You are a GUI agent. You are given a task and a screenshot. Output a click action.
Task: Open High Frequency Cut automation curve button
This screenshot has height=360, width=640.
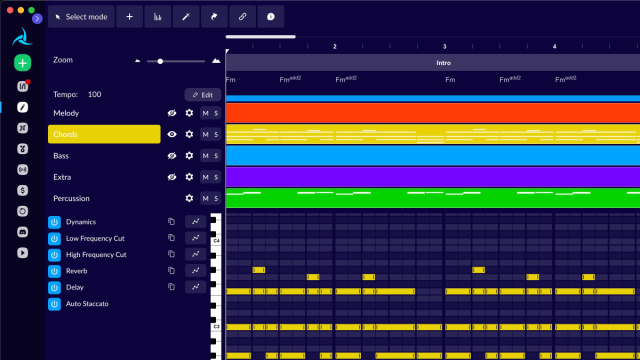click(x=196, y=254)
